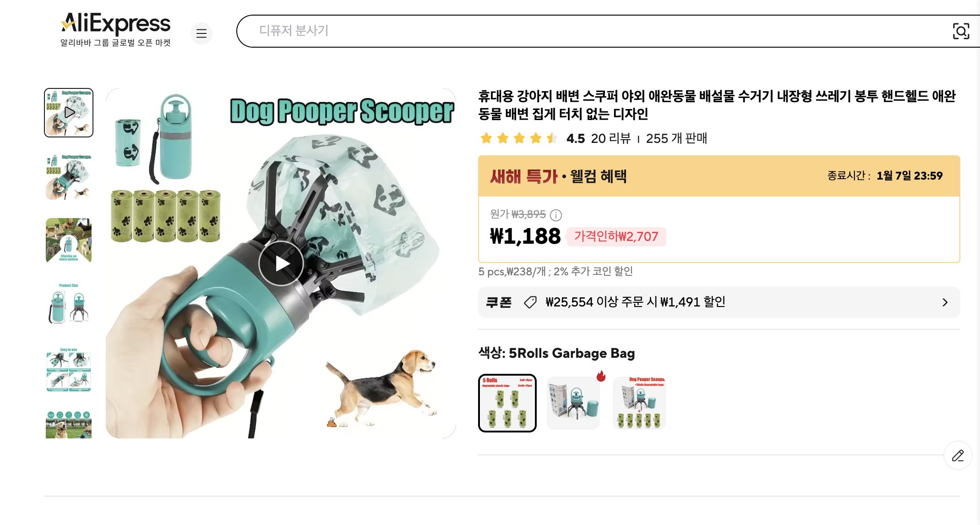Select the second product gallery thumbnail
The height and width of the screenshot is (525, 980).
69,177
